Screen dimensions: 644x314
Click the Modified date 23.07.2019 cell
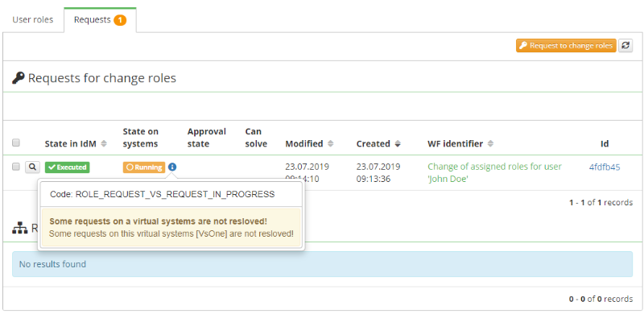point(307,167)
